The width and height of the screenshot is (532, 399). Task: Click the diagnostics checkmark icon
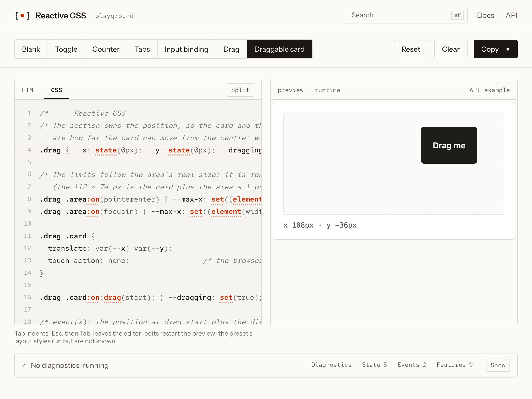(x=24, y=365)
